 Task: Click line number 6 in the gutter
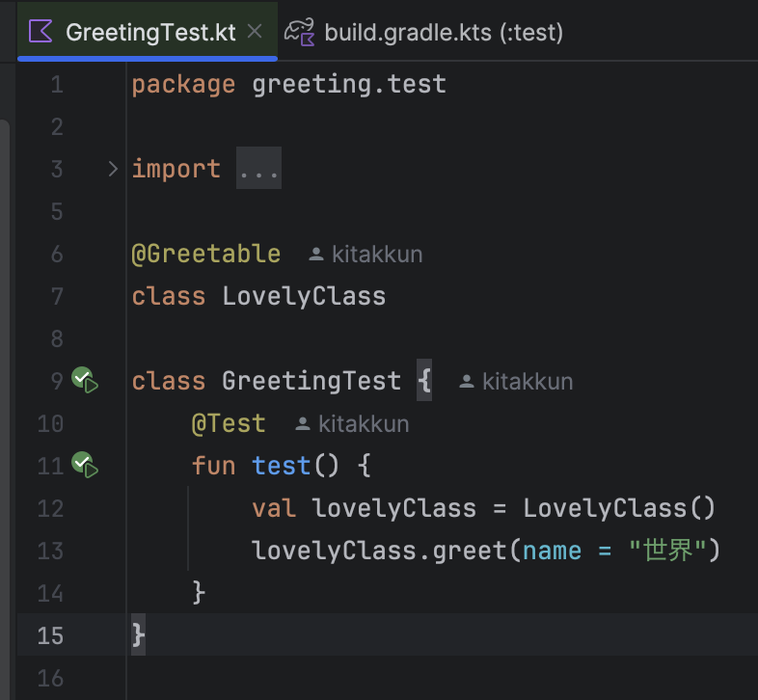57,255
